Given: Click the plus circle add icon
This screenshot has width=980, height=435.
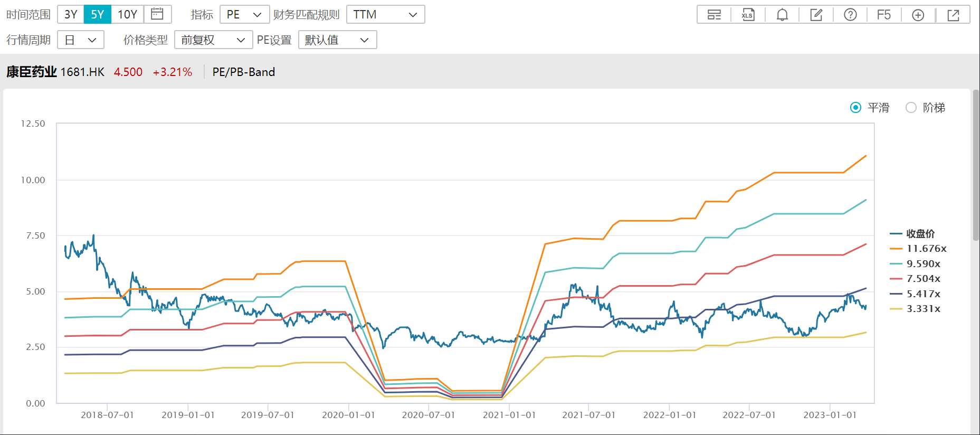Looking at the screenshot, I should 918,15.
